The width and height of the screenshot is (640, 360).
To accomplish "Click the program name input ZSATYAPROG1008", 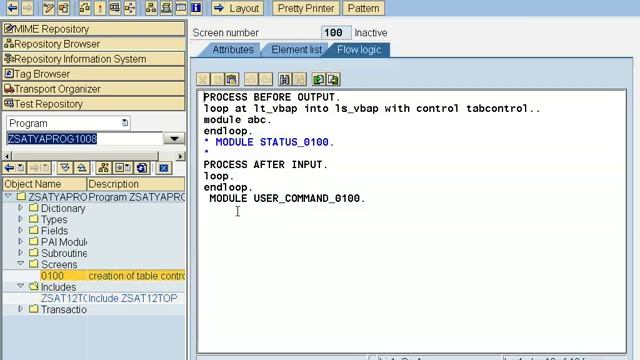I will (84, 139).
